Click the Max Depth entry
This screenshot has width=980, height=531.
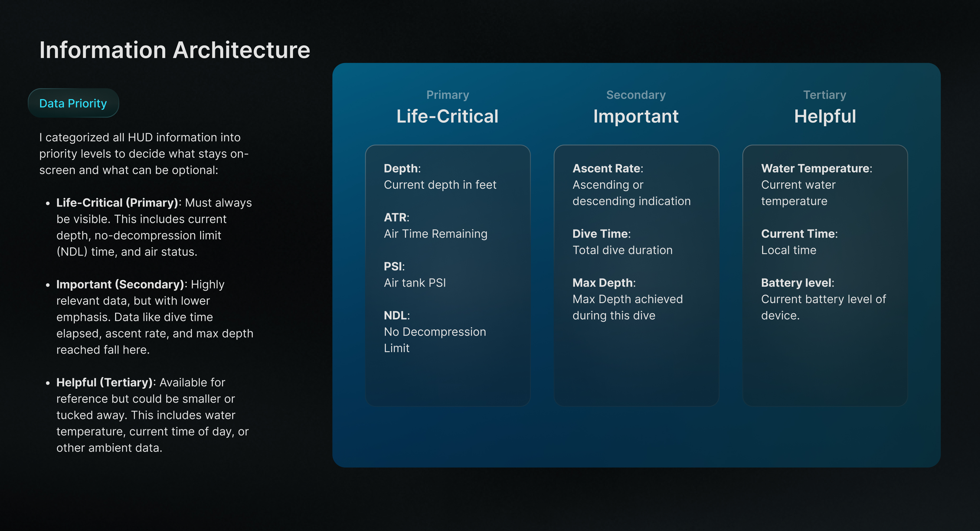point(627,299)
